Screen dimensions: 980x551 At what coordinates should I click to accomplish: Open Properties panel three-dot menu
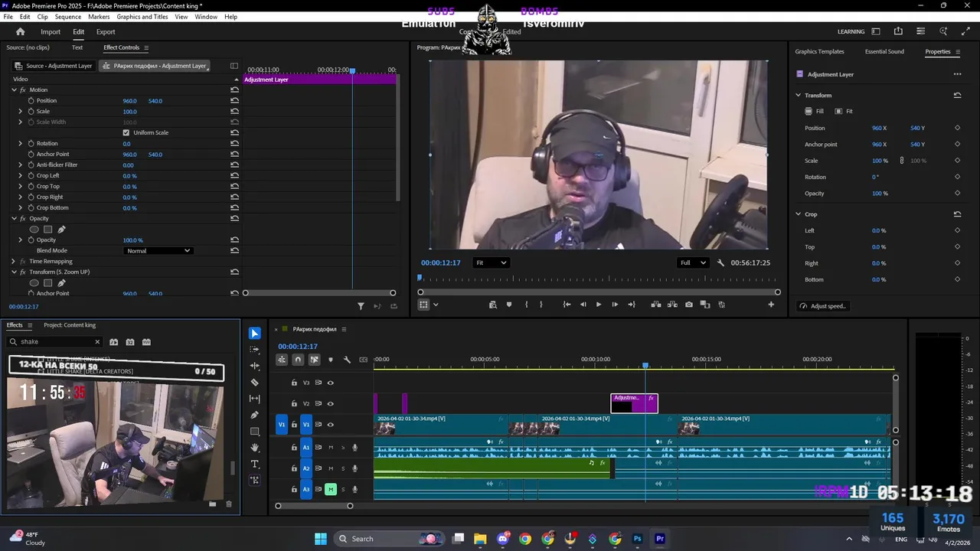[957, 74]
